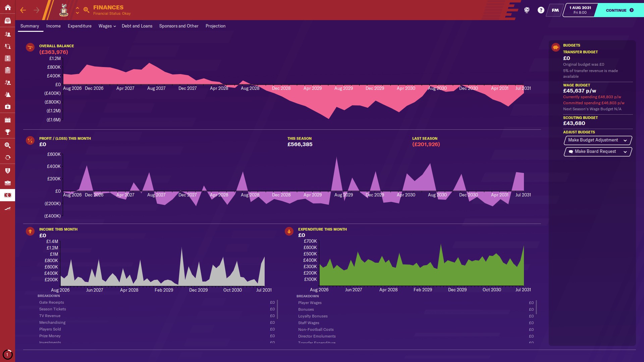Switch to the Income tab

click(53, 26)
